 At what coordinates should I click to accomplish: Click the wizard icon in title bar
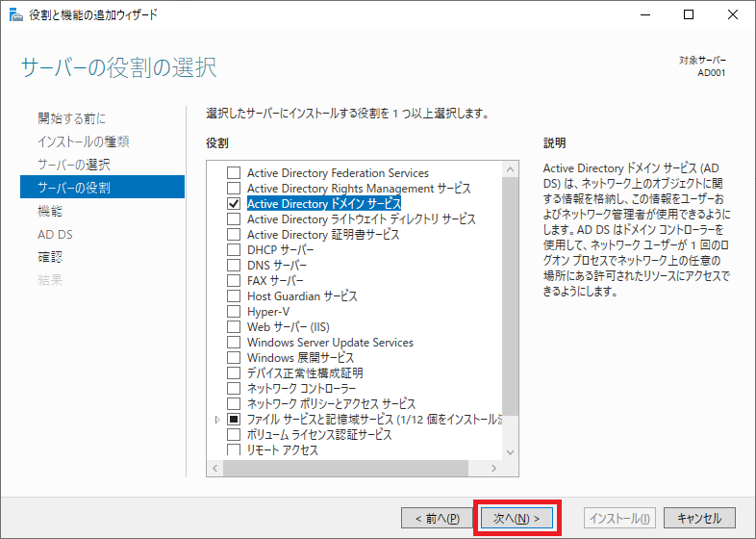16,15
